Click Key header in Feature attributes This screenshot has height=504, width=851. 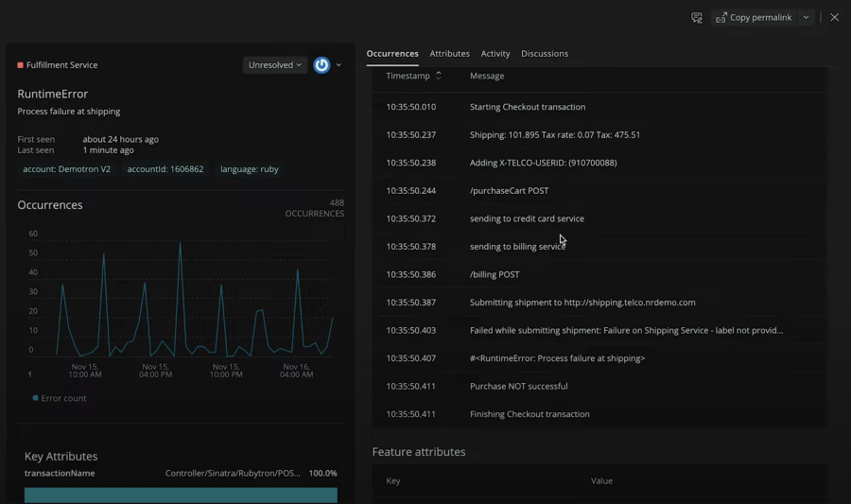pyautogui.click(x=393, y=481)
